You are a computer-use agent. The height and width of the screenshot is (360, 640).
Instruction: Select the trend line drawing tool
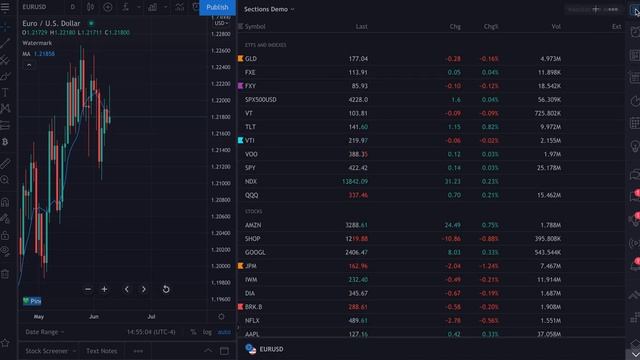coord(5,43)
